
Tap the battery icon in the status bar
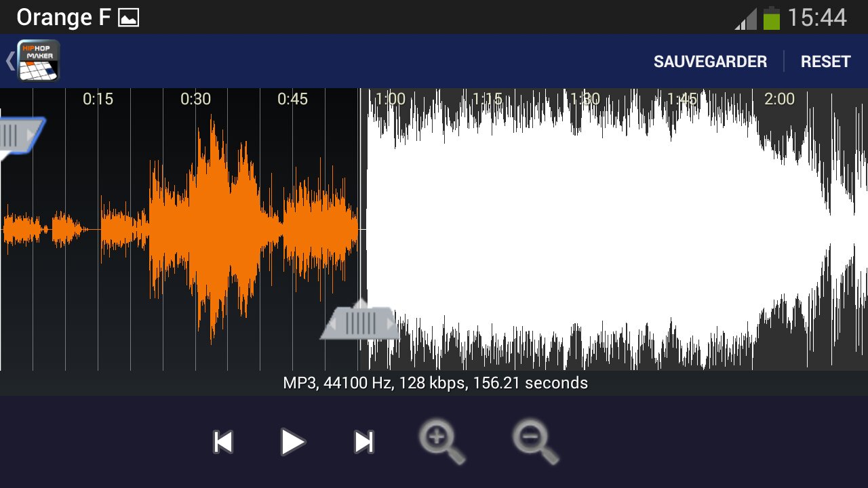771,18
